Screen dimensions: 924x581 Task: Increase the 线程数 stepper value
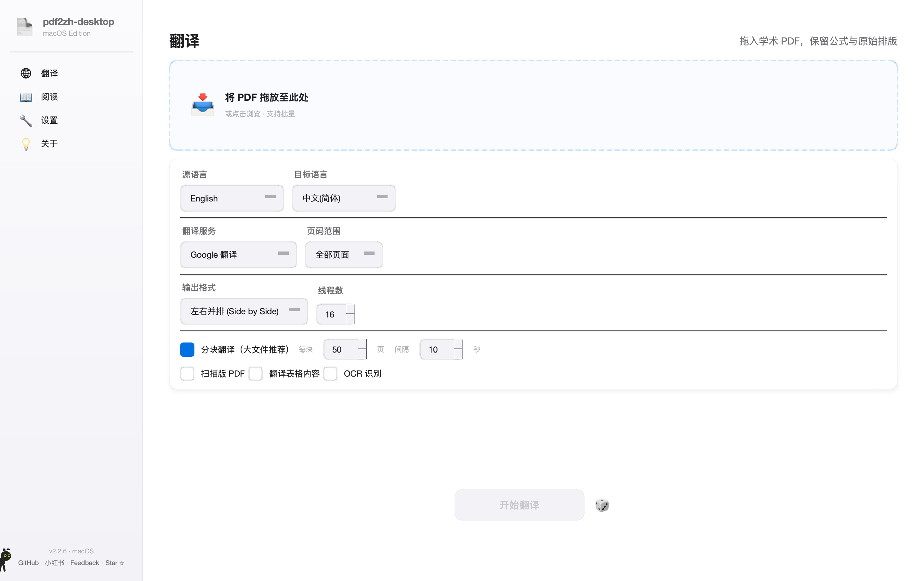point(350,309)
